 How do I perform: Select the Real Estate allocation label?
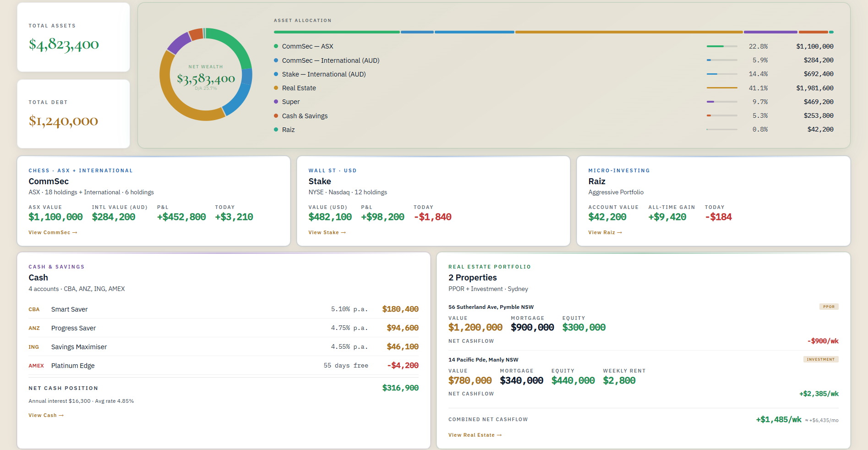coord(299,88)
